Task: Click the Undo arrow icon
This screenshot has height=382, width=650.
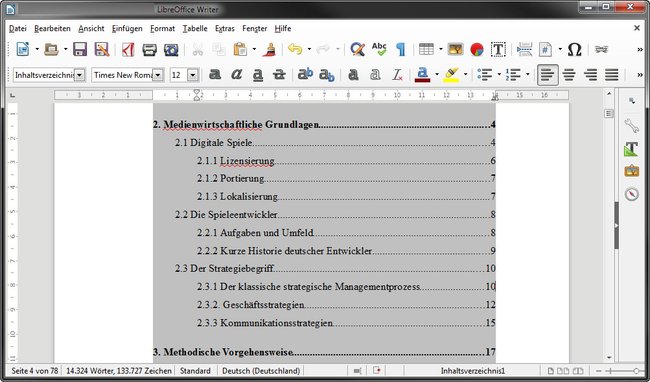Action: [x=295, y=49]
